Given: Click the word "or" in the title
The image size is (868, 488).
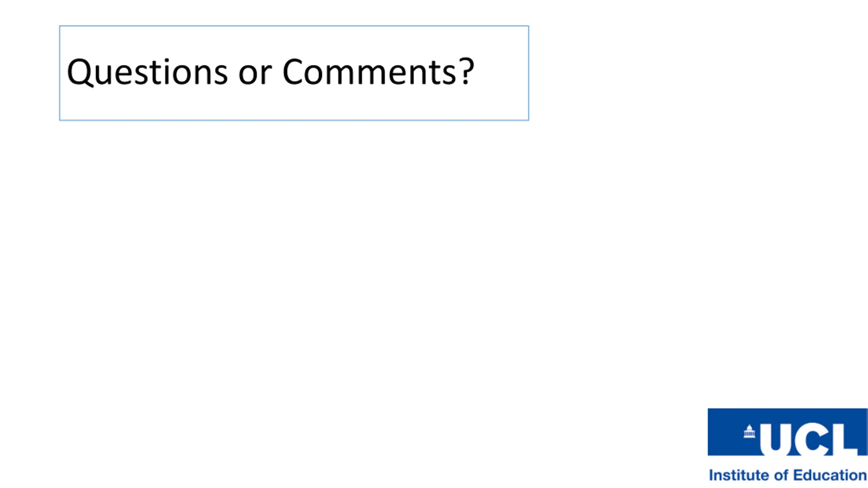Looking at the screenshot, I should point(255,75).
